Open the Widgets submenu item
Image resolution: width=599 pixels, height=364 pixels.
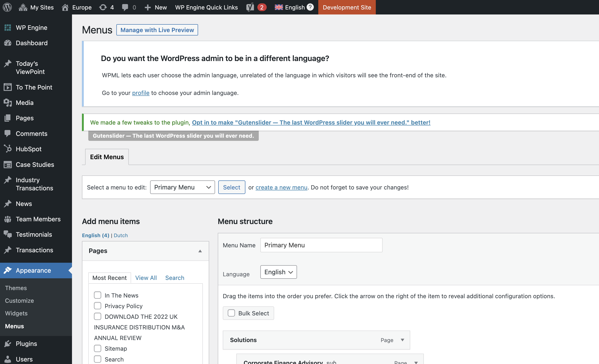tap(16, 313)
